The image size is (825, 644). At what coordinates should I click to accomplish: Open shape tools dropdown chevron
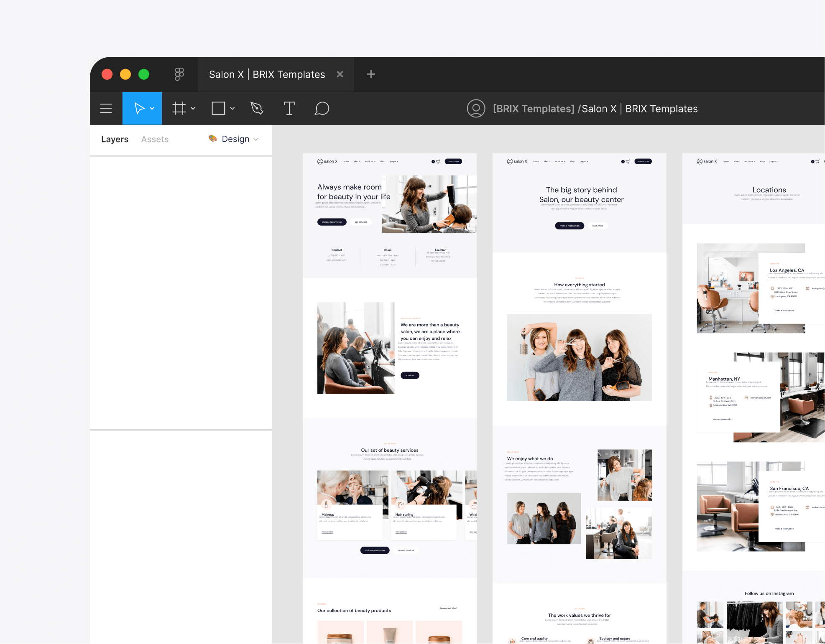(x=232, y=109)
